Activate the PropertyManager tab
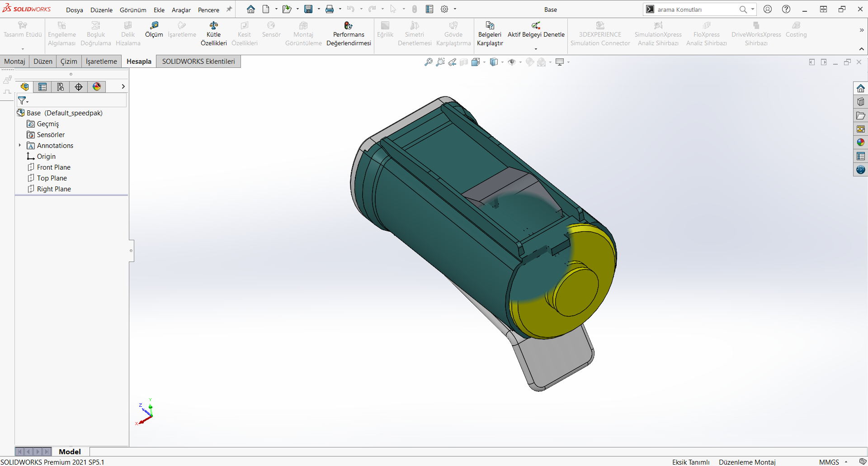Viewport: 868px width, 466px height. point(42,86)
